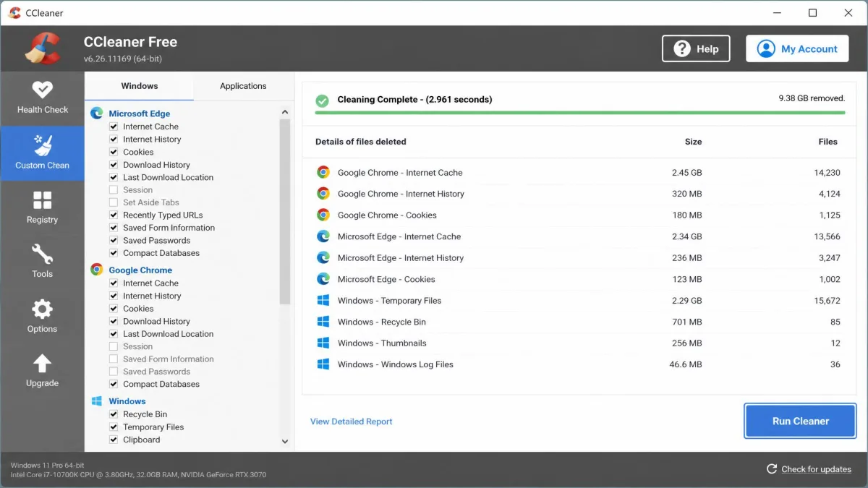Enable Chrome Saved Passwords checkbox

[114, 372]
